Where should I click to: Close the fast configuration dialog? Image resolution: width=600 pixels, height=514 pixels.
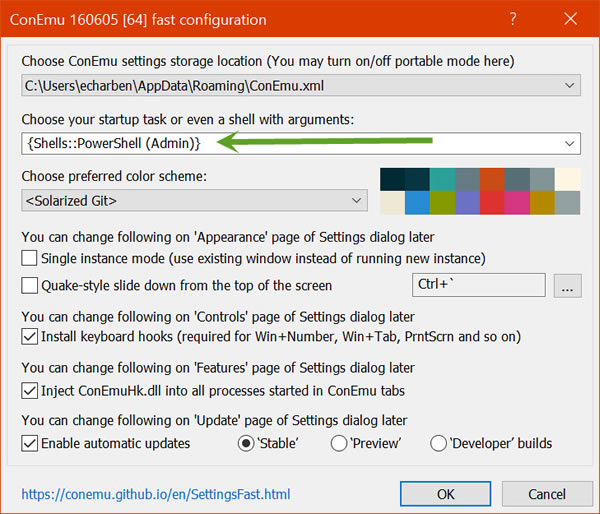tap(571, 18)
